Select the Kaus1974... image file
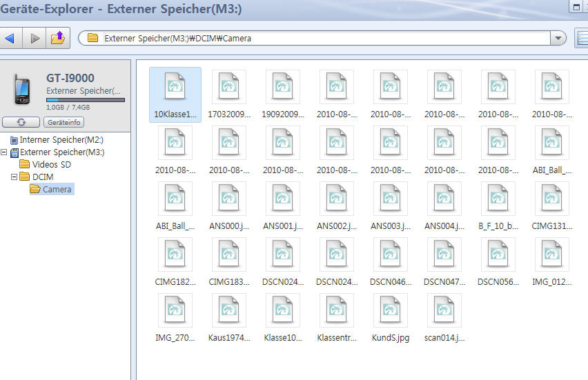 229,318
